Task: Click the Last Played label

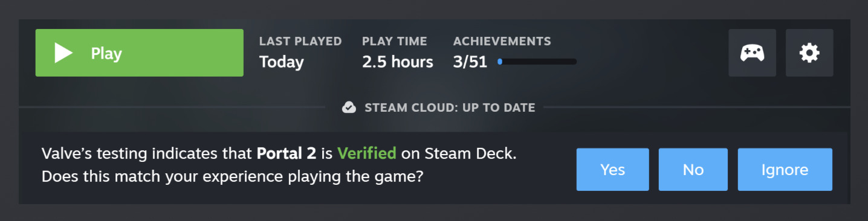Action: (300, 41)
